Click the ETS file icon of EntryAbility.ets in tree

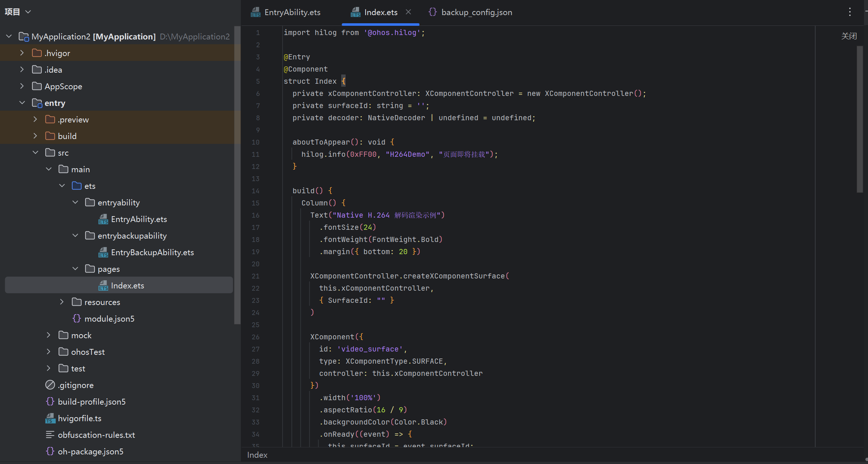click(x=103, y=219)
